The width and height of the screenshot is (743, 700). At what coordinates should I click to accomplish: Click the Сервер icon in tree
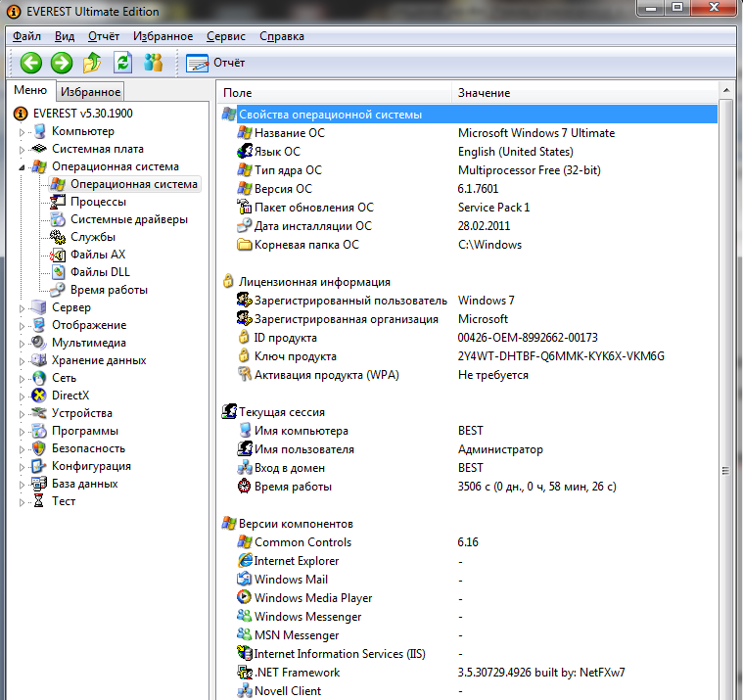pos(39,307)
